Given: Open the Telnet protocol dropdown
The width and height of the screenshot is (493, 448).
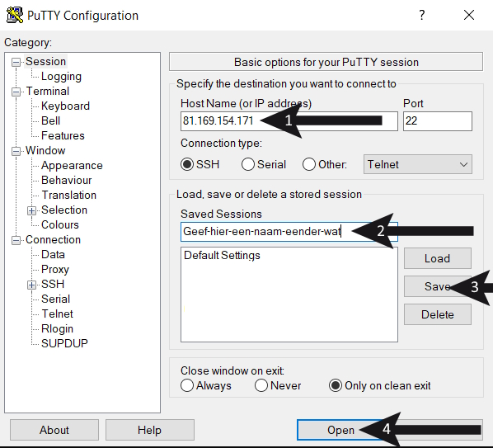Looking at the screenshot, I should 417,164.
